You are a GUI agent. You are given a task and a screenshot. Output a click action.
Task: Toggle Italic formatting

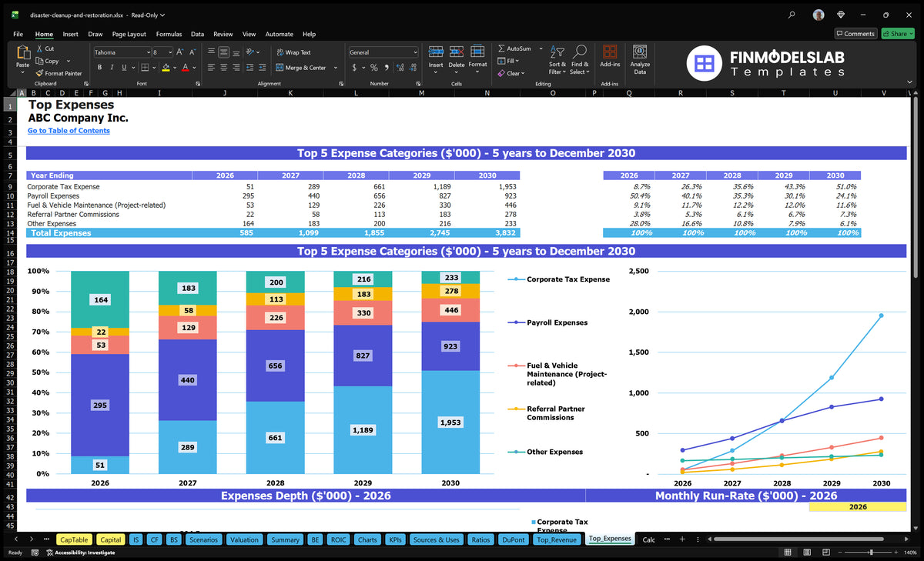pyautogui.click(x=112, y=68)
